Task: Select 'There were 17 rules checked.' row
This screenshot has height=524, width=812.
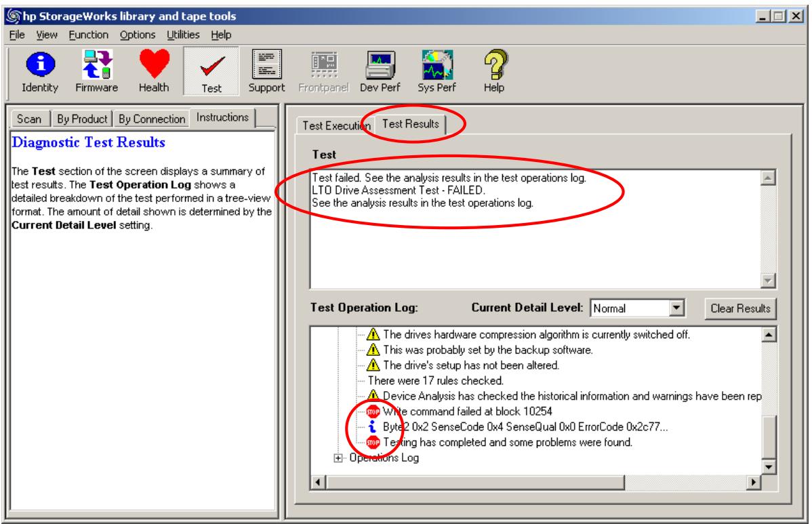Action: [436, 380]
